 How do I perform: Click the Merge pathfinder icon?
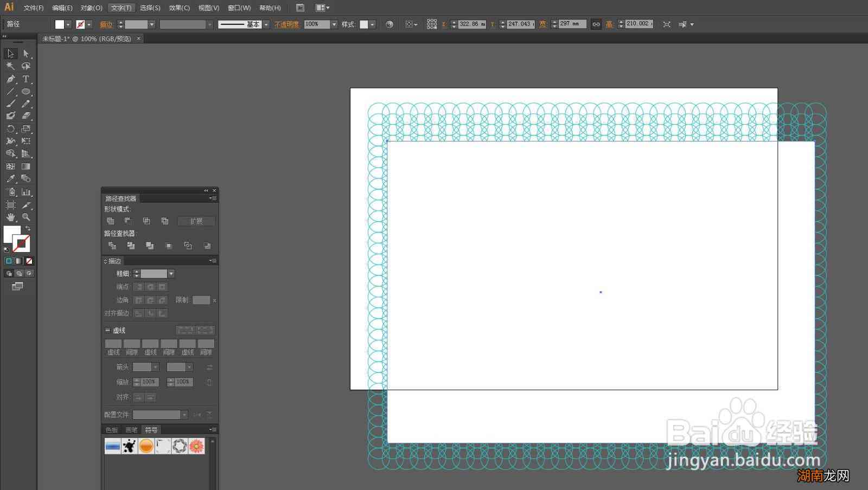(150, 246)
